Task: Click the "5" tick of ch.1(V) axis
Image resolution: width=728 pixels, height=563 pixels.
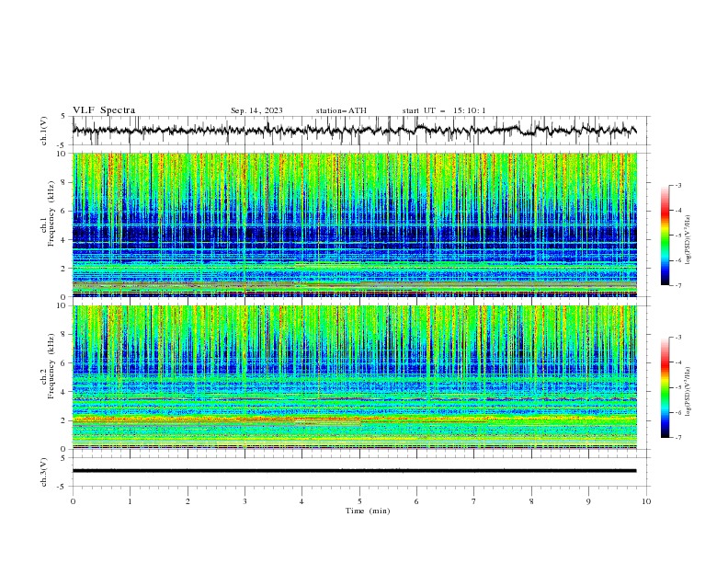Action: click(63, 117)
